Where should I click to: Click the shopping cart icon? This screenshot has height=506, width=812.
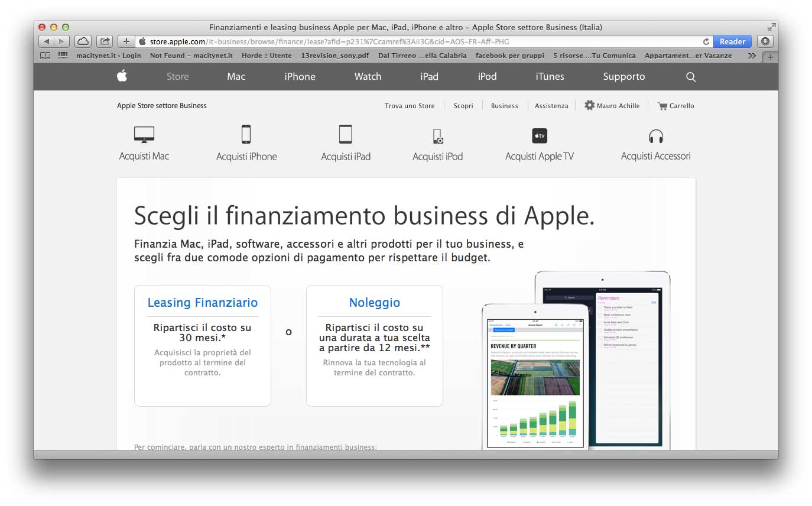pyautogui.click(x=662, y=106)
